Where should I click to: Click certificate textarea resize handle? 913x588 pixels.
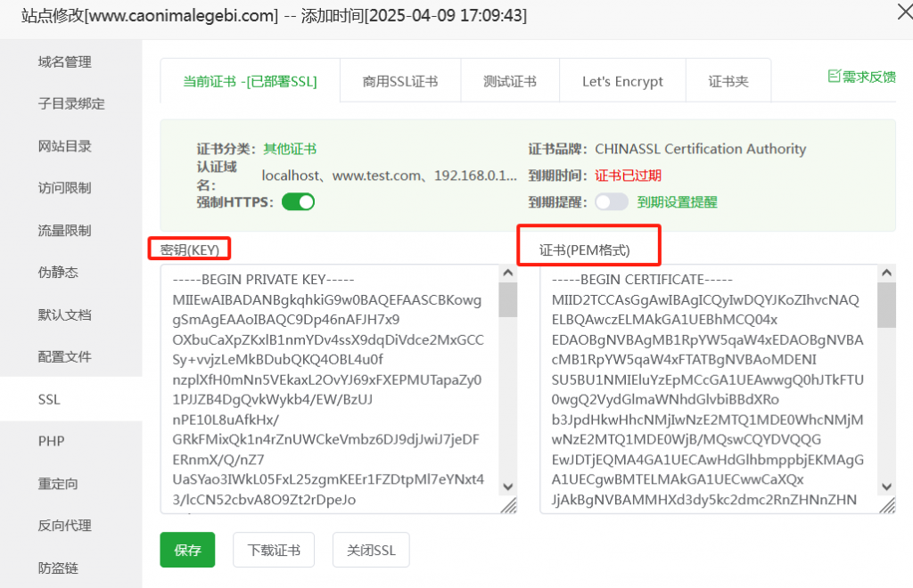[887, 506]
